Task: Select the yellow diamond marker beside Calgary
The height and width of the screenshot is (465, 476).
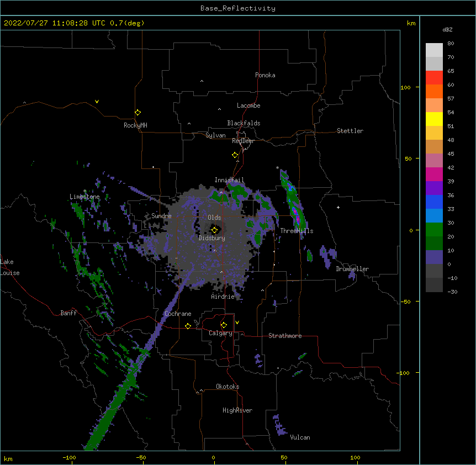Action: (x=224, y=325)
